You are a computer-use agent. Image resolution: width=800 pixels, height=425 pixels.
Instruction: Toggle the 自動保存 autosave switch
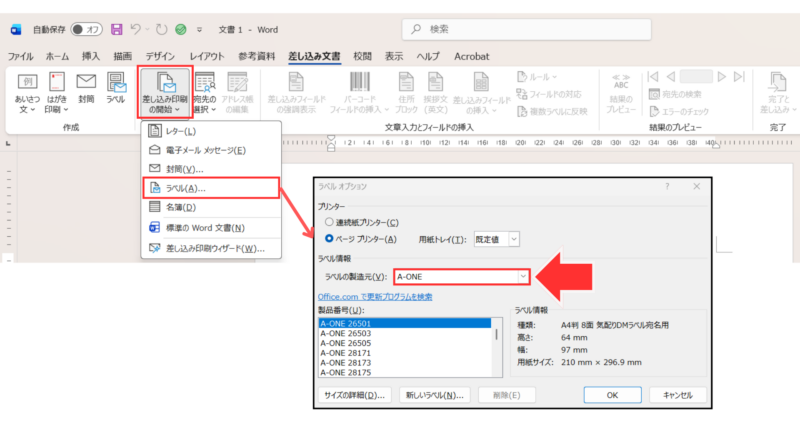click(x=87, y=30)
